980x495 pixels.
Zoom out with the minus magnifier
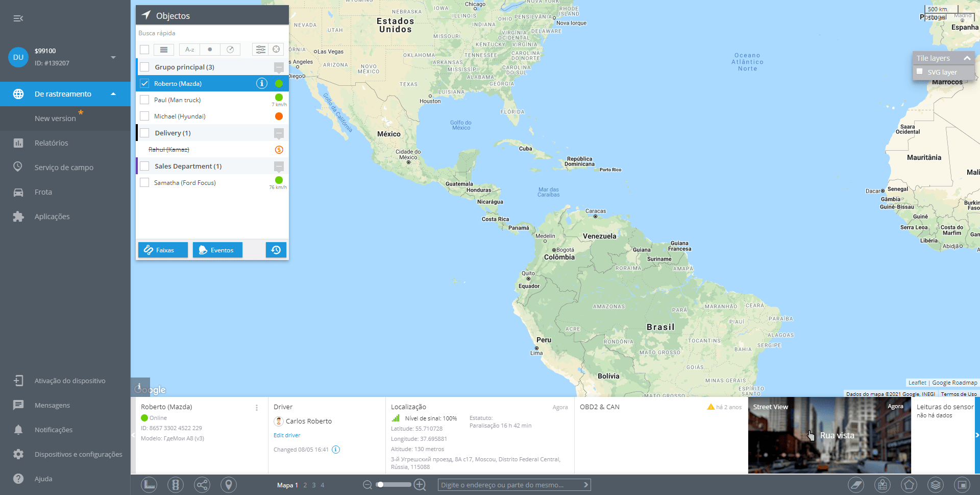[367, 485]
